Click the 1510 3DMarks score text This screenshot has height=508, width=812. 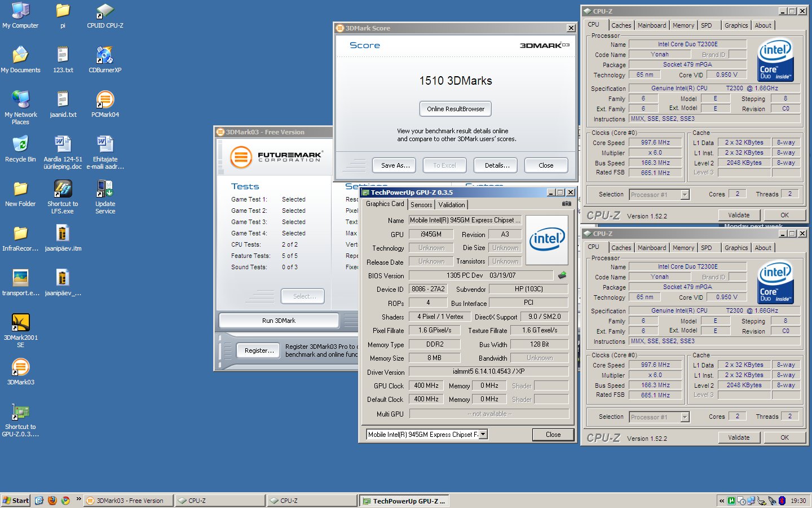coord(456,81)
